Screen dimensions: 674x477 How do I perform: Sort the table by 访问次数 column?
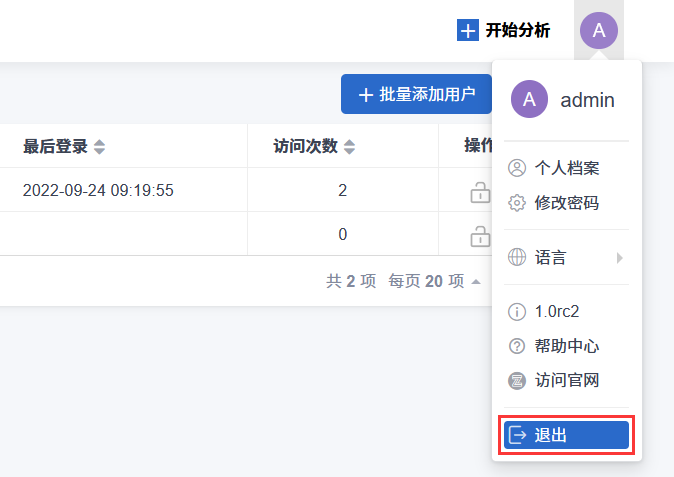pyautogui.click(x=349, y=147)
